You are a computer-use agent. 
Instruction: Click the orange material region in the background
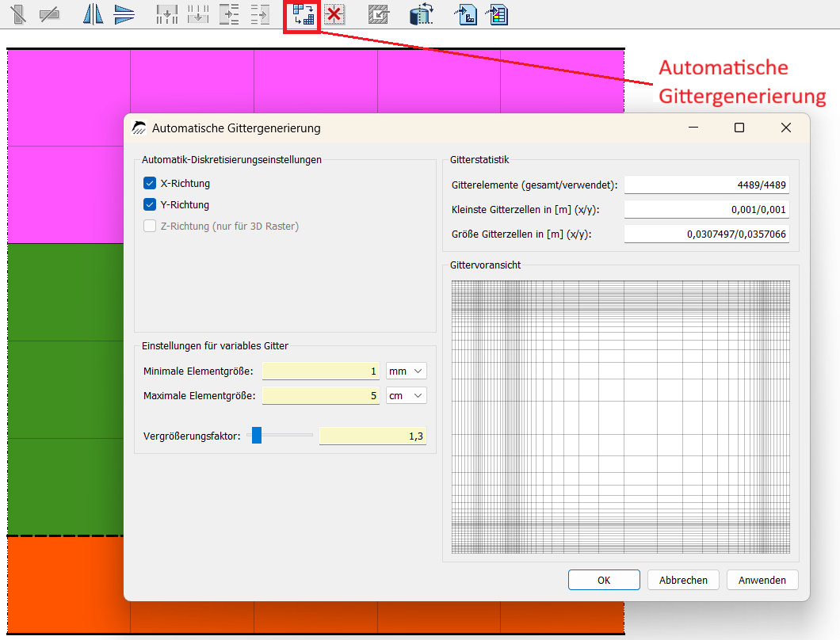(65, 585)
